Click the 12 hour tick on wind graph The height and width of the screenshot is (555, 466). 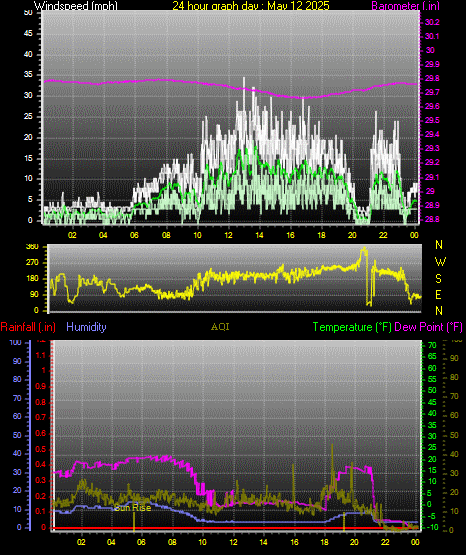coord(228,235)
